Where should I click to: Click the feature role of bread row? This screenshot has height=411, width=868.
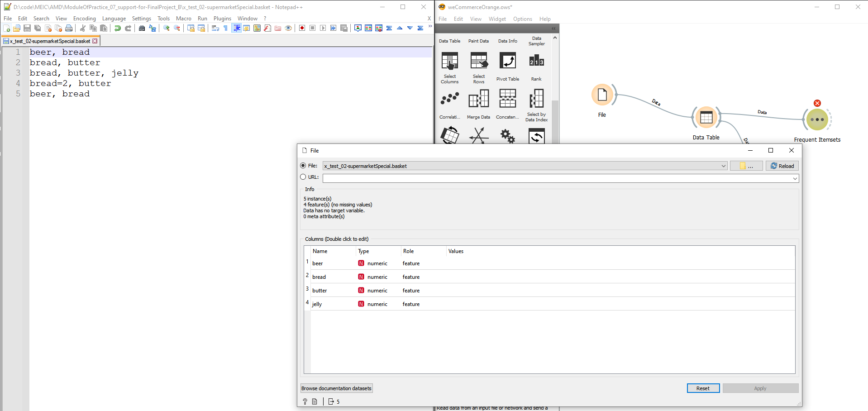coord(411,277)
